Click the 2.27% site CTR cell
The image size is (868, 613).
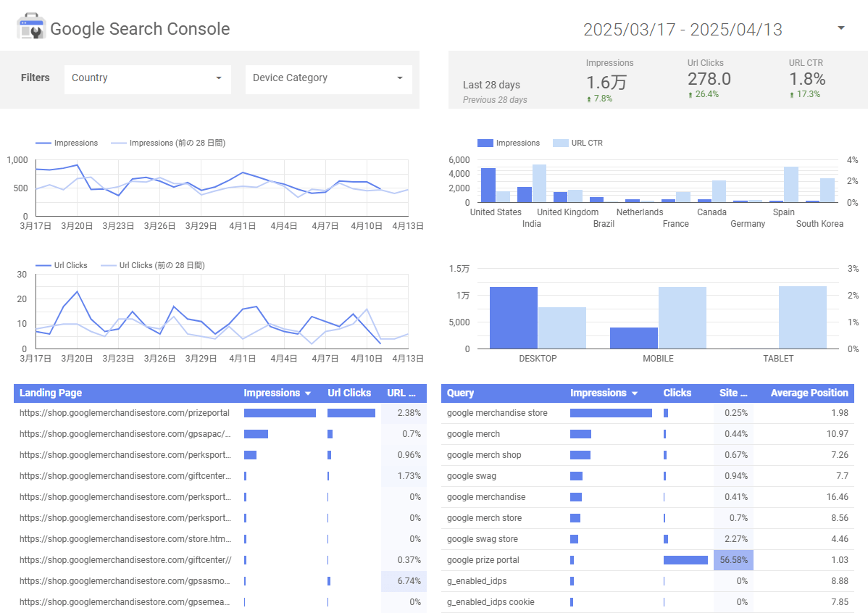coord(733,539)
